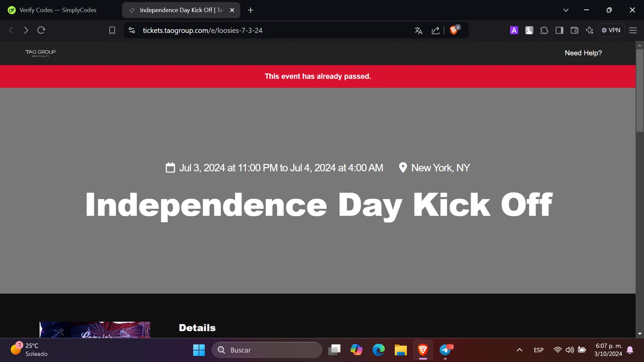Open the browser hamburger menu
644x362 pixels.
click(x=633, y=30)
